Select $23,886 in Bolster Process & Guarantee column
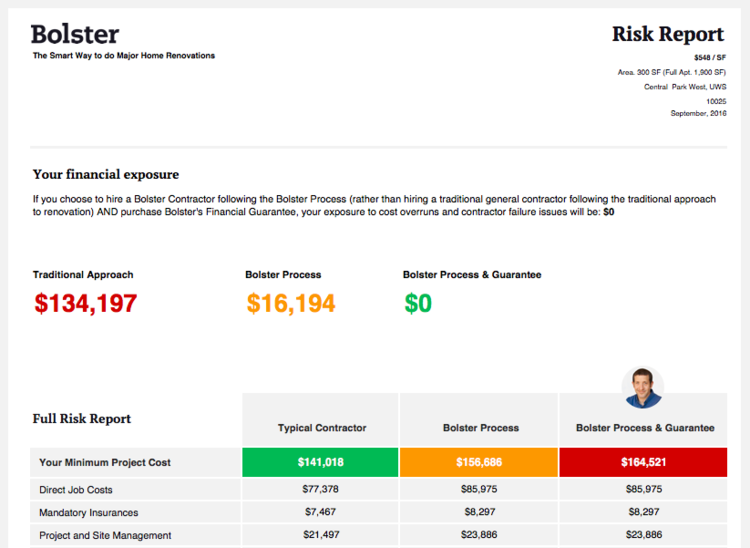Screen dimensions: 750x548 pos(644,535)
